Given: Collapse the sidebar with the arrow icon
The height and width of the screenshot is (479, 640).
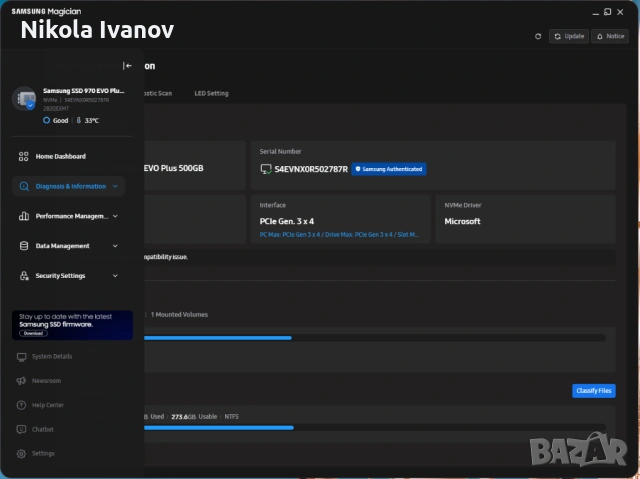Looking at the screenshot, I should point(127,66).
